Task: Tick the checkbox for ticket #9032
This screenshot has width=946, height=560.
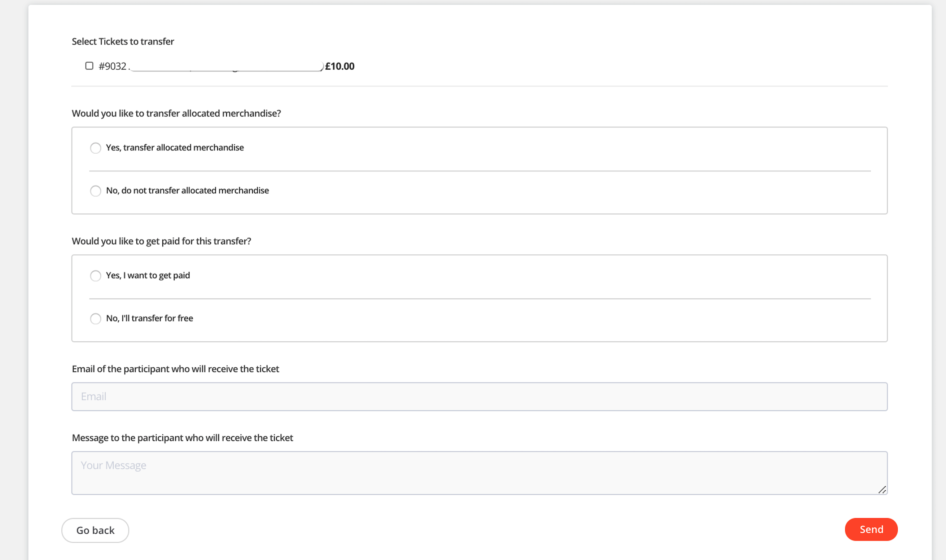Action: (89, 66)
